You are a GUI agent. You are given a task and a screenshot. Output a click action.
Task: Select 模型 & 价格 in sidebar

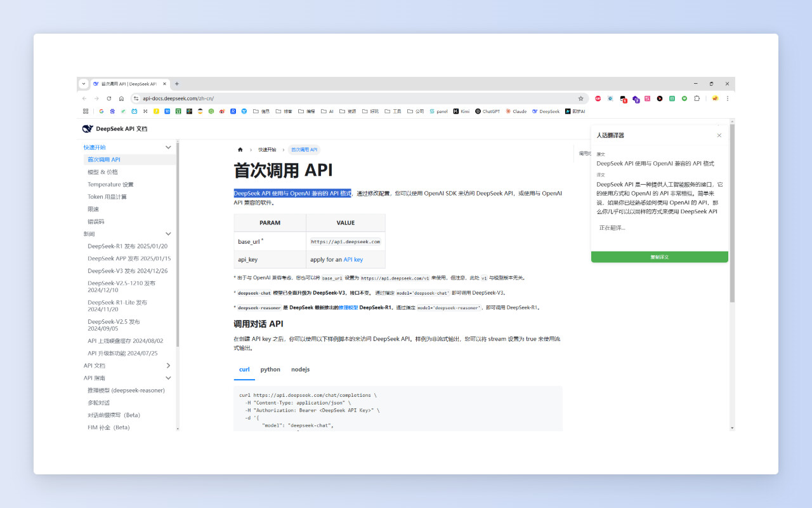tap(103, 172)
